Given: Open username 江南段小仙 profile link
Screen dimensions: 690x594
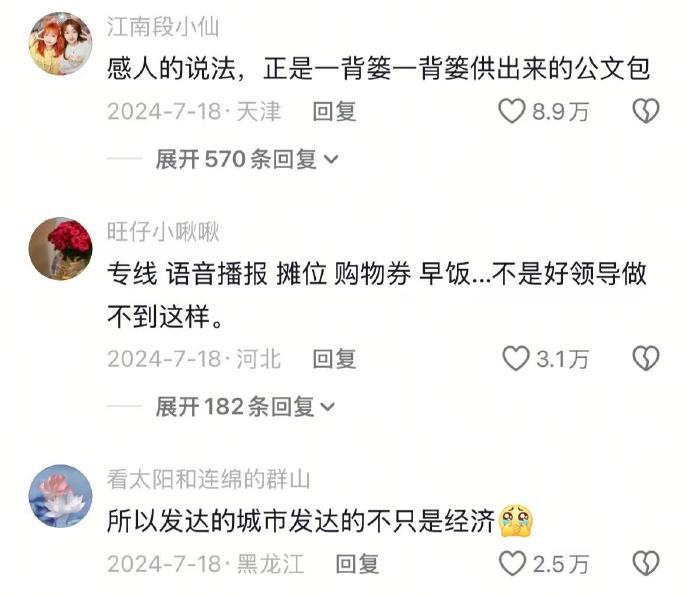Looking at the screenshot, I should [x=163, y=27].
